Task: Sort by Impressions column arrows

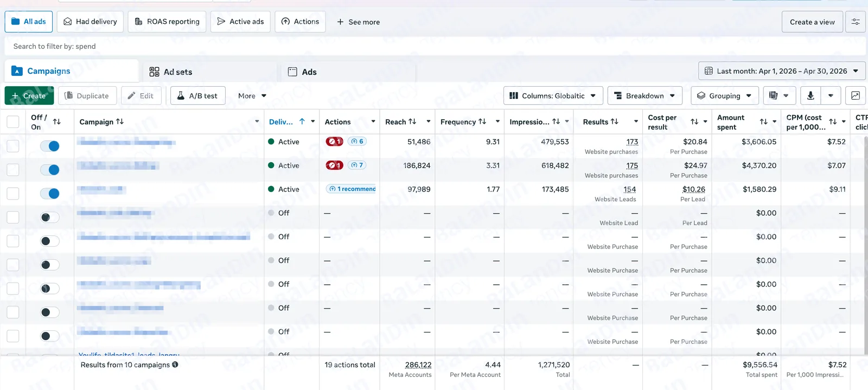Action: coord(556,122)
